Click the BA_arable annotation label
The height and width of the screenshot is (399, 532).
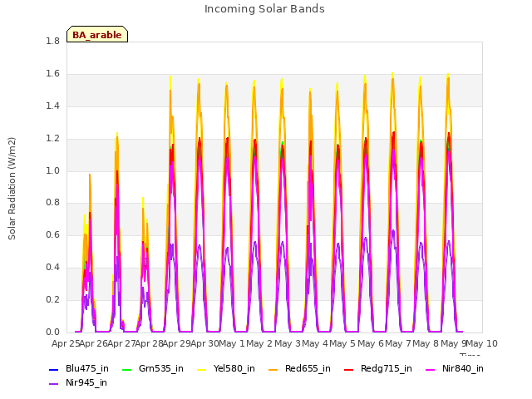97,35
